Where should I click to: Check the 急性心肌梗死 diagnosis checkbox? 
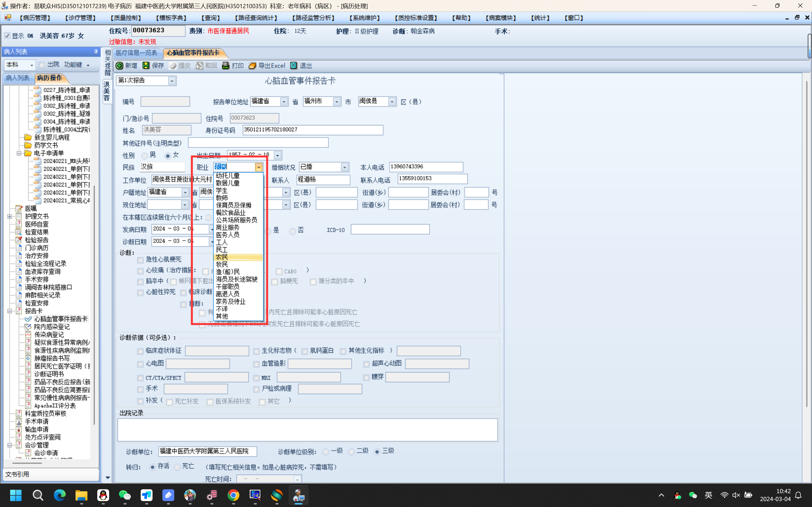pos(140,260)
